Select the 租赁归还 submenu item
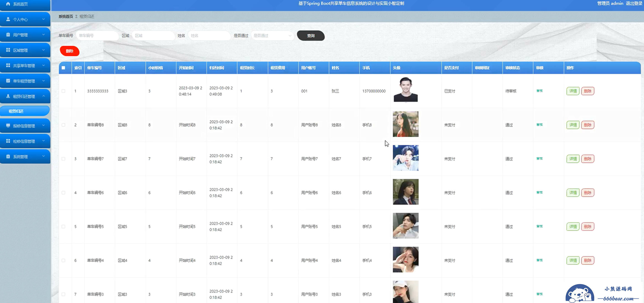Screen dimensions: 644x303 pyautogui.click(x=25, y=111)
